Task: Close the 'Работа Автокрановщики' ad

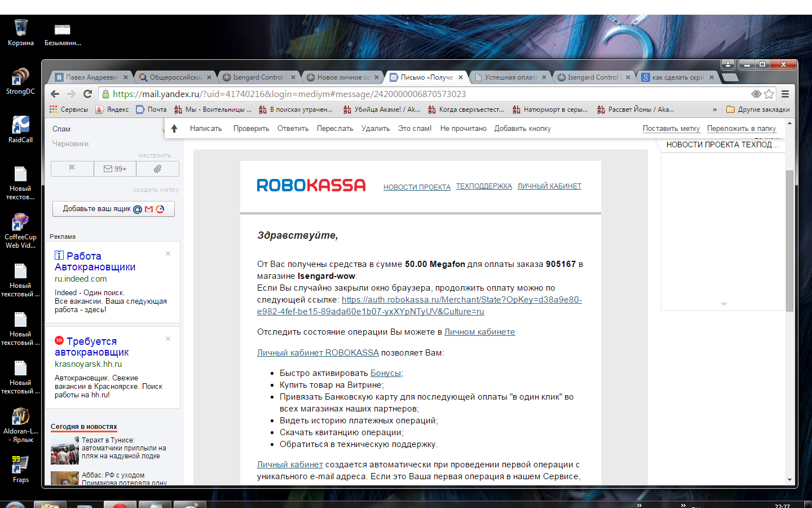Action: pyautogui.click(x=168, y=253)
